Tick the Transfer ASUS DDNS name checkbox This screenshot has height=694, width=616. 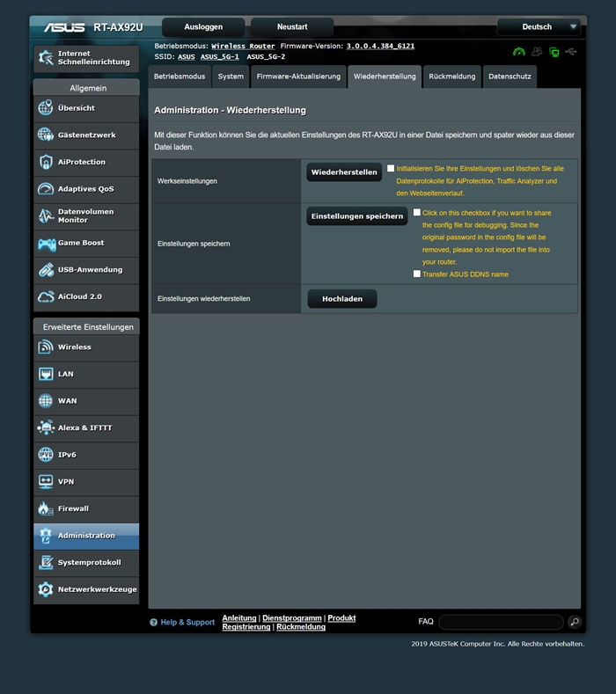point(417,274)
